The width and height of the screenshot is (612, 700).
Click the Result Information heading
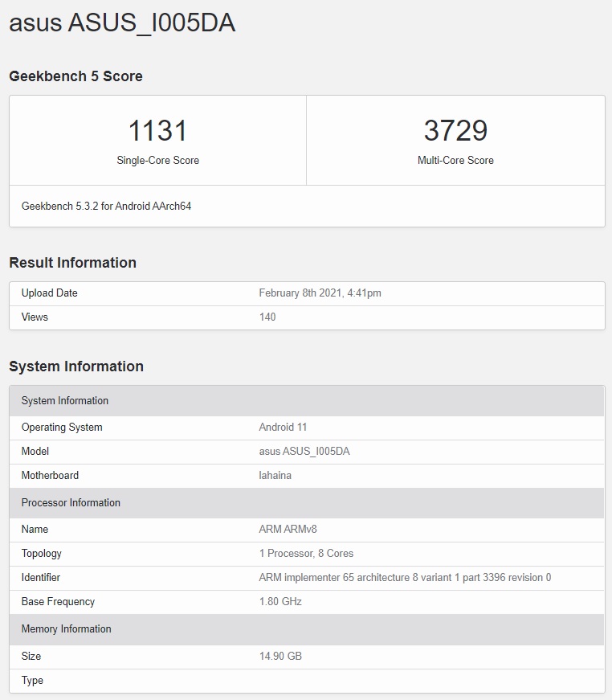click(72, 263)
